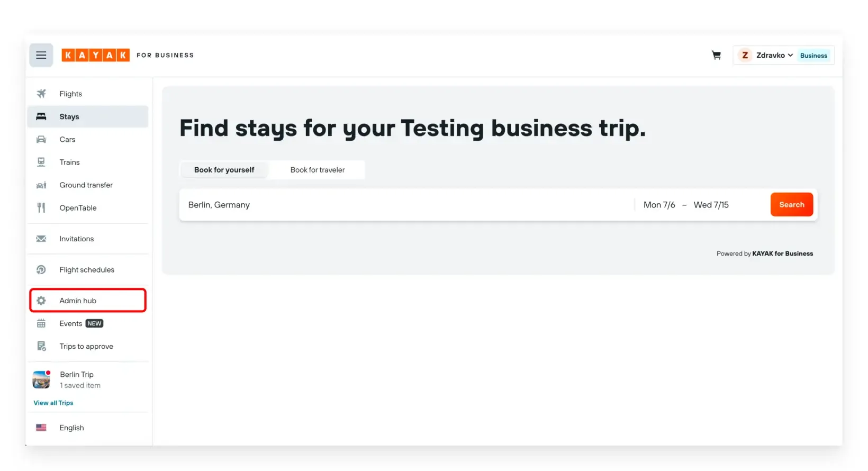Viewport: 868px width, 471px height.
Task: Select the Stays menu item
Action: click(88, 116)
